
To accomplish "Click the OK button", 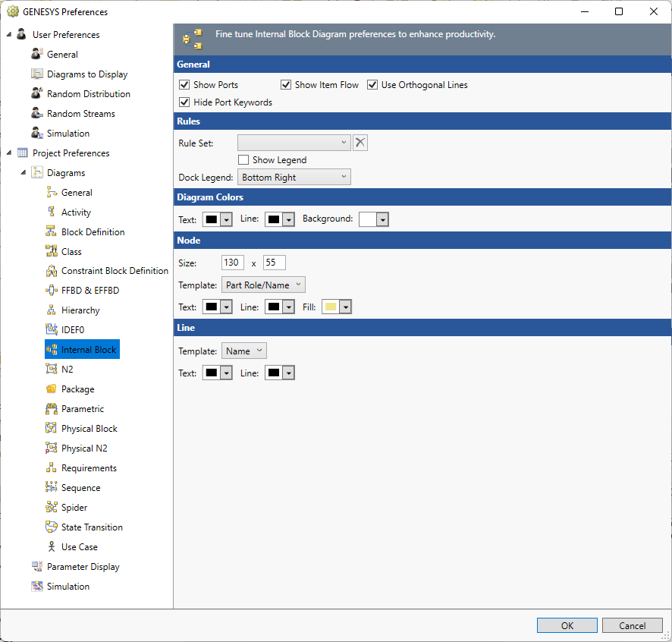I will pos(567,626).
